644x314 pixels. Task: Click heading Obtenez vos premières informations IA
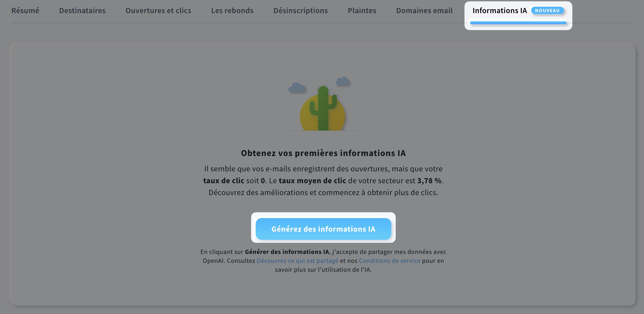point(323,153)
